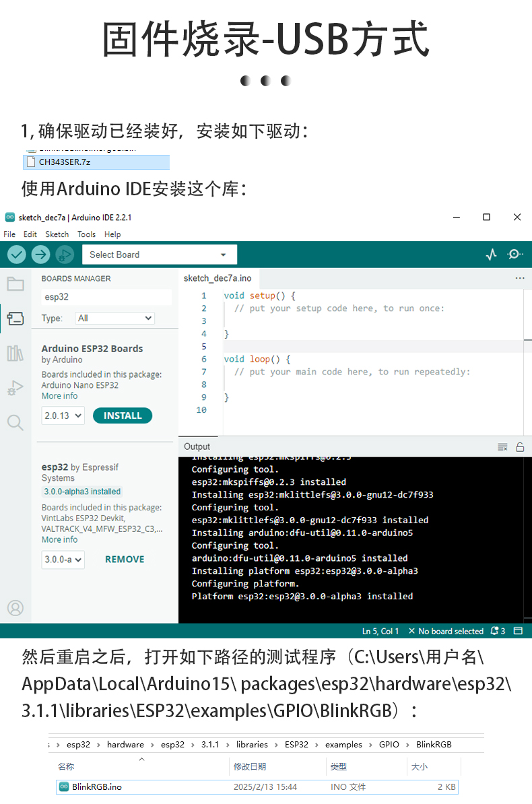
Task: Click REMOVE for esp32 by Espressif
Action: (125, 560)
